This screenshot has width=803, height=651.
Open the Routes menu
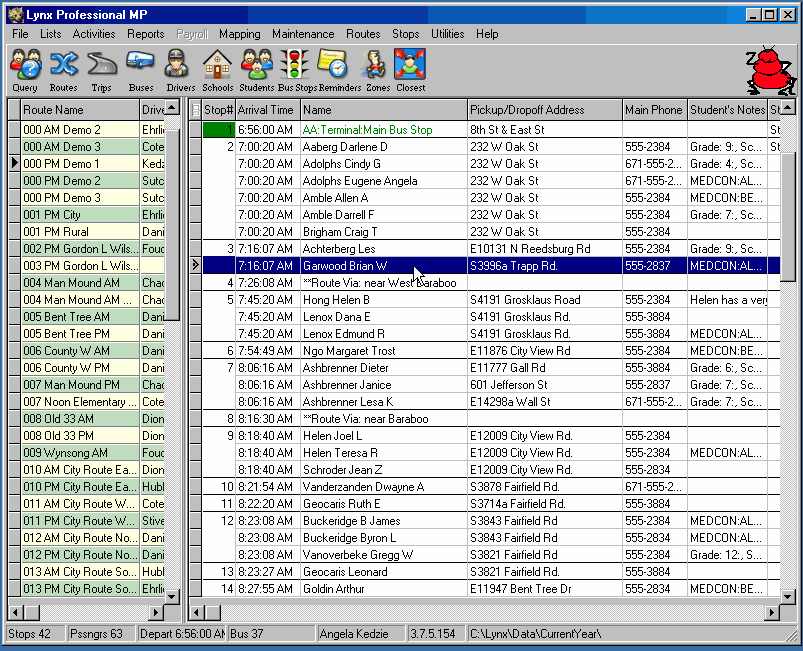pyautogui.click(x=363, y=34)
